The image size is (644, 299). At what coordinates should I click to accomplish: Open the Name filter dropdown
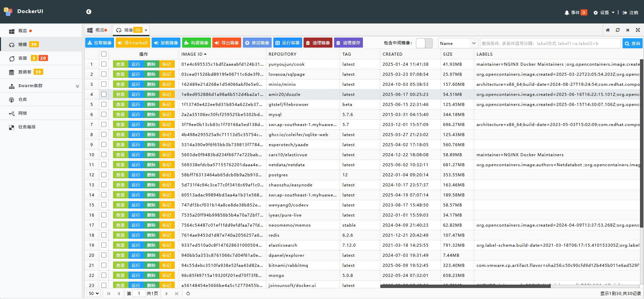(x=458, y=43)
